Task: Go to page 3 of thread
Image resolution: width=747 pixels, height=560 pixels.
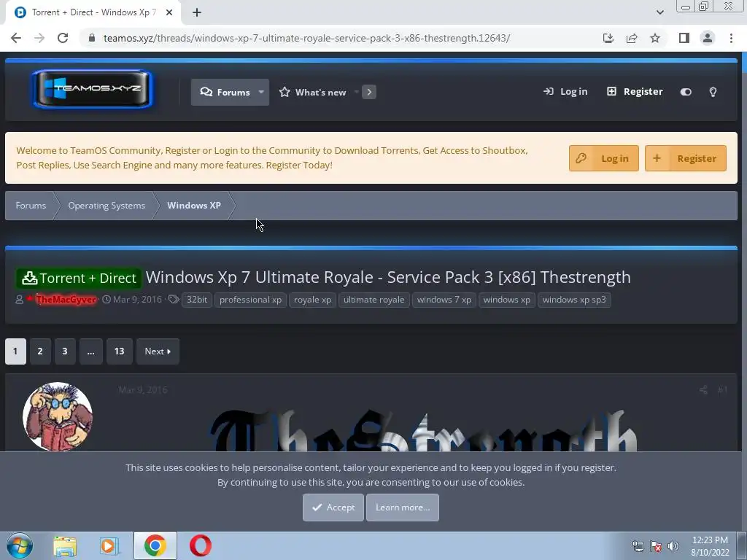Action: [x=65, y=351]
